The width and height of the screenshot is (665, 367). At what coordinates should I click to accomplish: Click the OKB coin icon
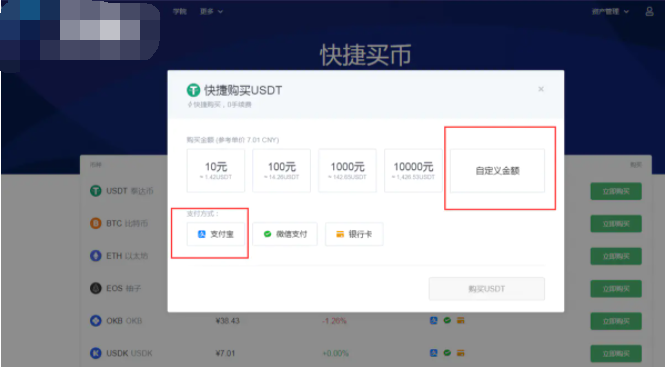[x=96, y=321]
